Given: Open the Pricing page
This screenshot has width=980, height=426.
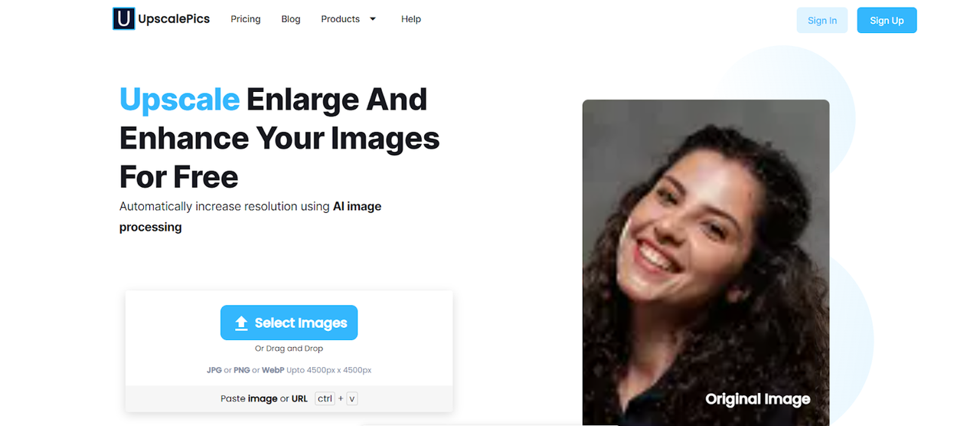Looking at the screenshot, I should pyautogui.click(x=246, y=19).
